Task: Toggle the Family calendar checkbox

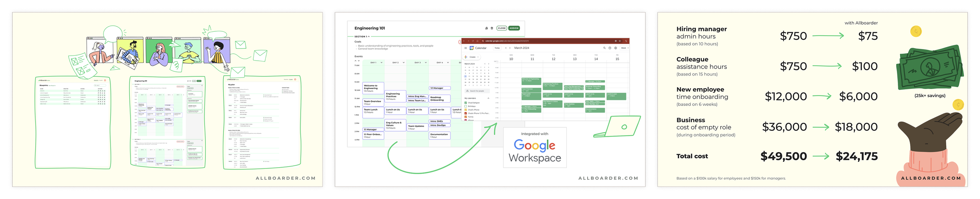Action: [x=466, y=117]
